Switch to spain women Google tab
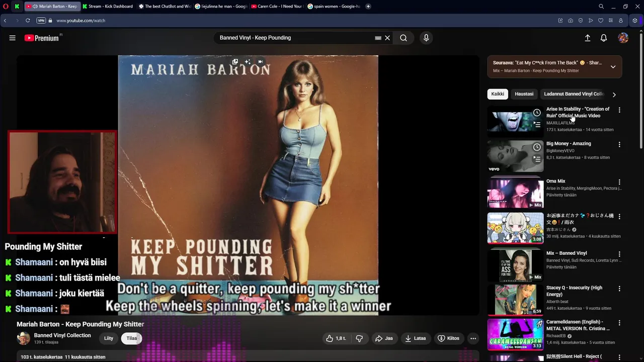 point(334,6)
